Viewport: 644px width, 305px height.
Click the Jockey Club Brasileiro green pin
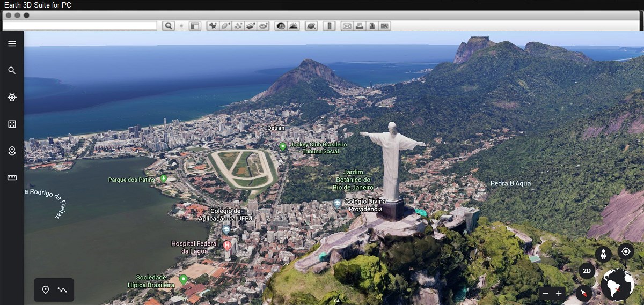pos(283,146)
